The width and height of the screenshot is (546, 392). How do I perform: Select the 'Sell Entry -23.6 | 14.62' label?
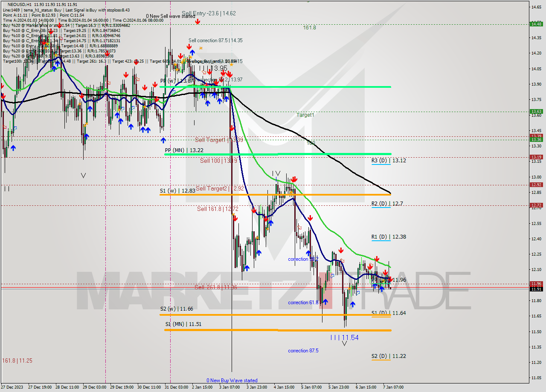click(209, 13)
